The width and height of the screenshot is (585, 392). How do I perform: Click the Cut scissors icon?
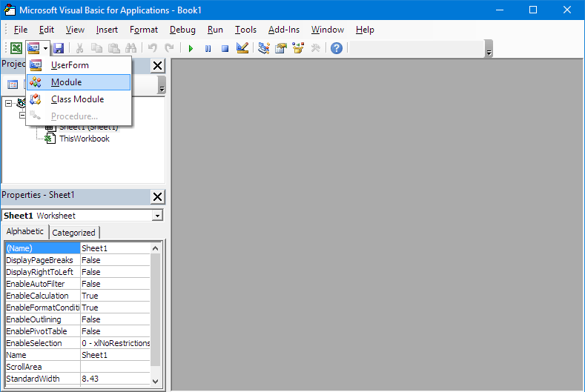[x=79, y=48]
